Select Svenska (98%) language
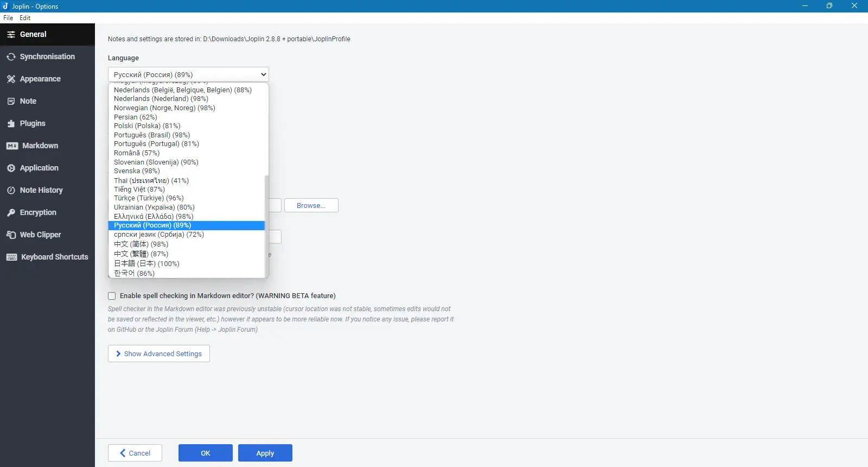This screenshot has width=868, height=467. click(187, 171)
